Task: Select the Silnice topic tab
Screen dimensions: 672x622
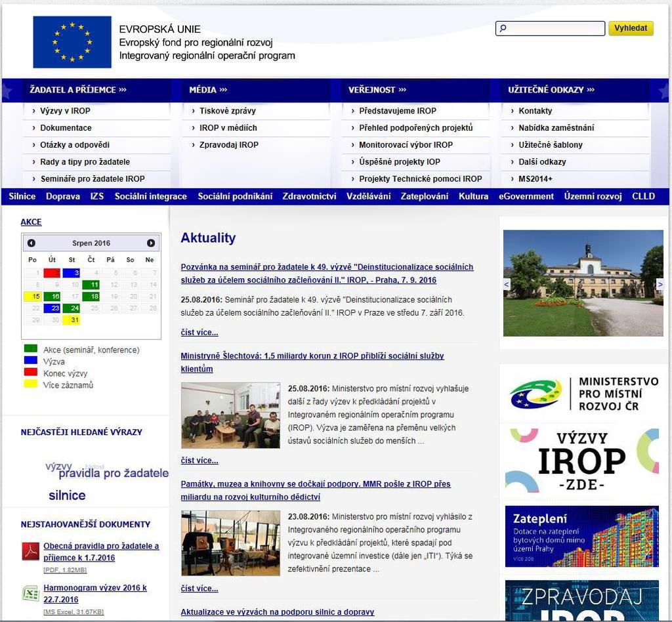Action: coord(22,196)
